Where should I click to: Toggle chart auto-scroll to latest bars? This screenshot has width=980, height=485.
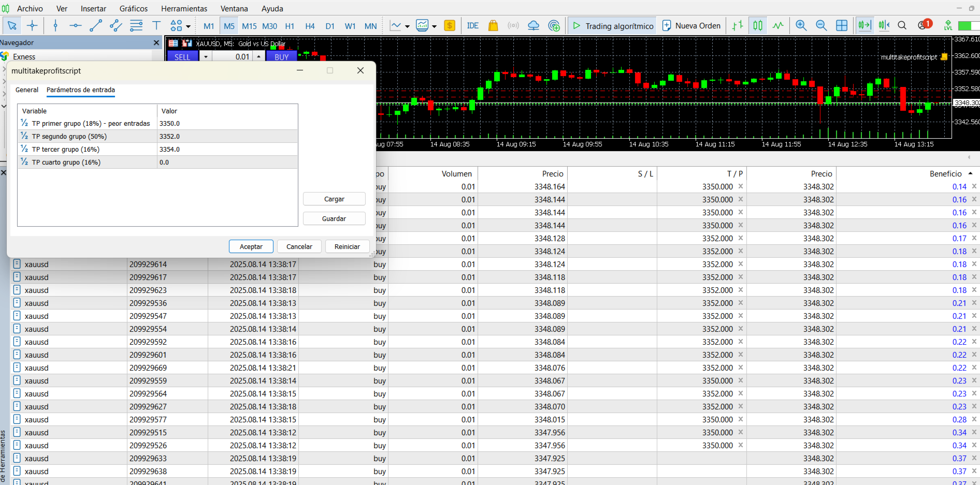864,25
